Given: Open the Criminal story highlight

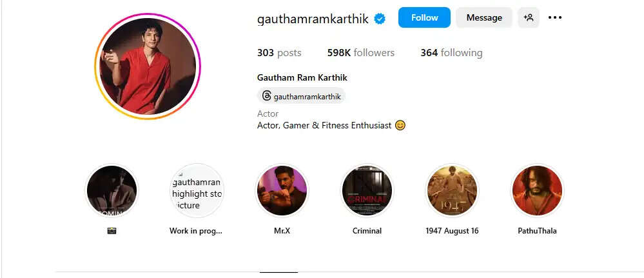Looking at the screenshot, I should click(367, 191).
